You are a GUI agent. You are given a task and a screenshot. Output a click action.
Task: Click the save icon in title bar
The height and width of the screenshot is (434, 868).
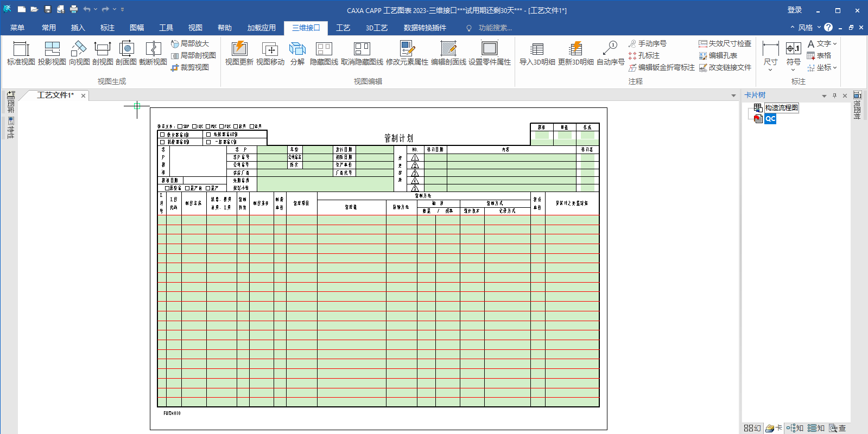[x=48, y=10]
